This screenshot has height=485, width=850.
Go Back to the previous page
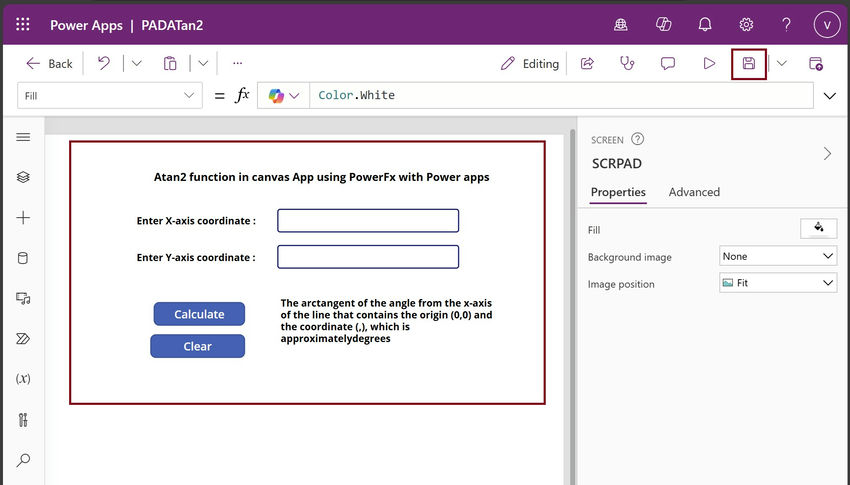point(49,63)
